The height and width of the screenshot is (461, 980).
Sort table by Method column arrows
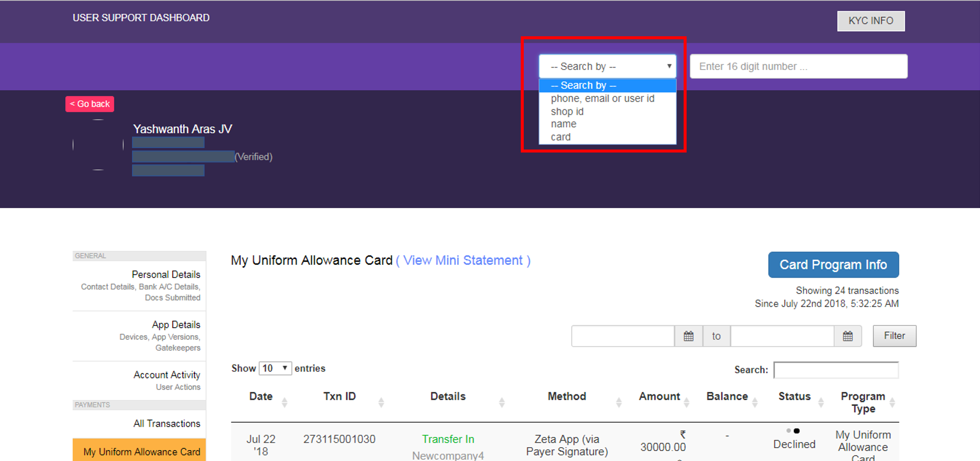[619, 402]
